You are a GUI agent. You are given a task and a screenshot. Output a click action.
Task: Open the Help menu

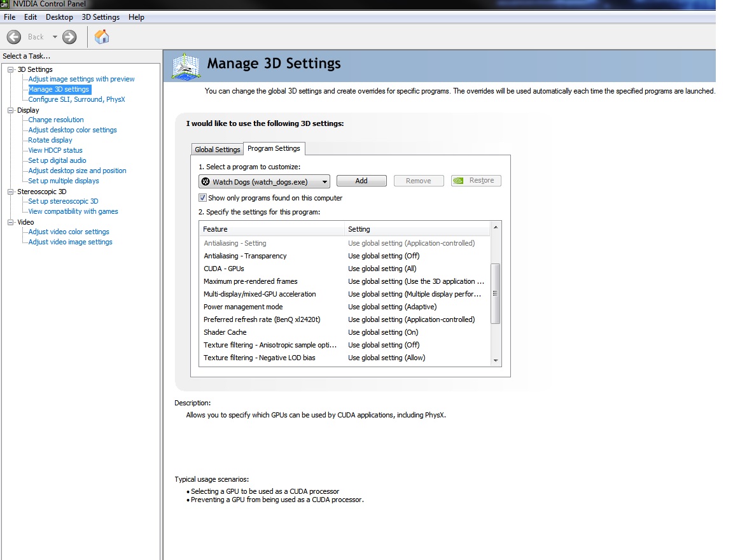(x=137, y=17)
